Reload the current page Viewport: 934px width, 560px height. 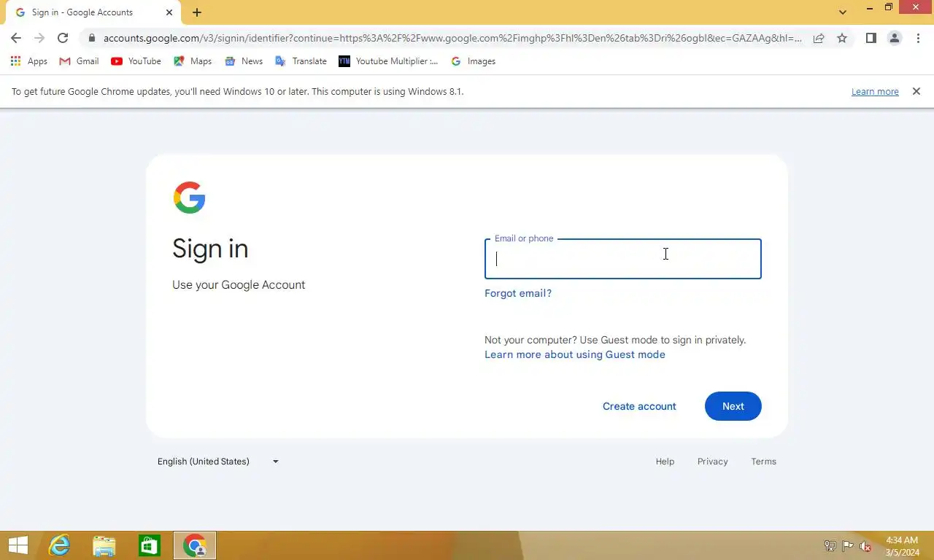point(63,38)
